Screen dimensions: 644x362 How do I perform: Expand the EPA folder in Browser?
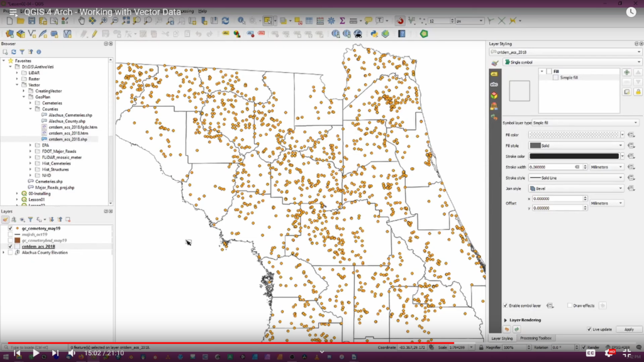coord(30,145)
